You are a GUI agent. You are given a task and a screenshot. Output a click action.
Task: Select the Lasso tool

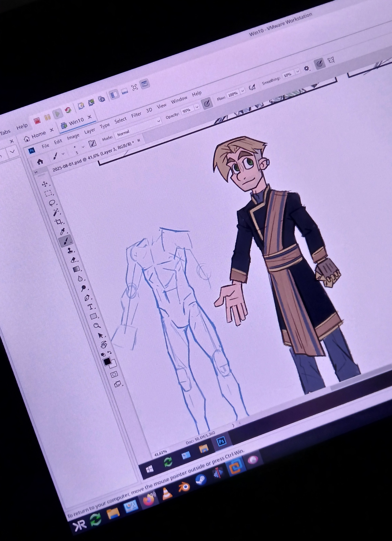coord(52,203)
